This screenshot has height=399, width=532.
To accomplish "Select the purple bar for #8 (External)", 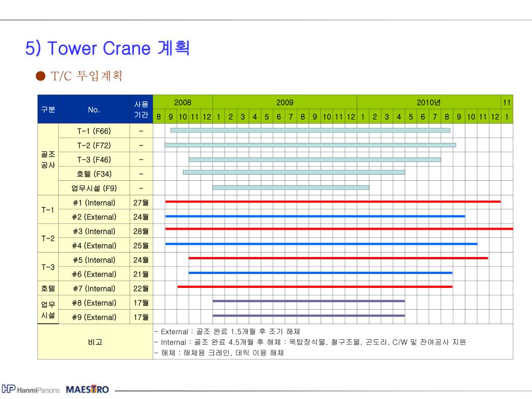I will point(309,301).
